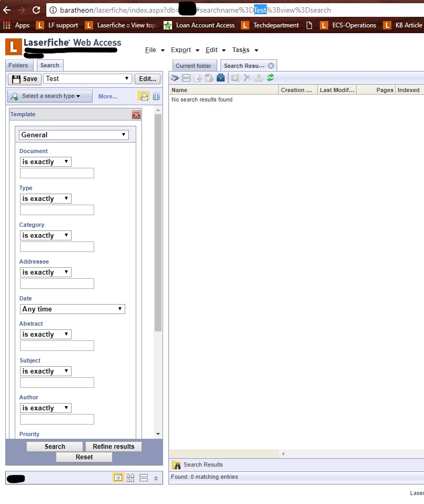Open the Tasks menu
This screenshot has height=504, width=424.
point(245,50)
